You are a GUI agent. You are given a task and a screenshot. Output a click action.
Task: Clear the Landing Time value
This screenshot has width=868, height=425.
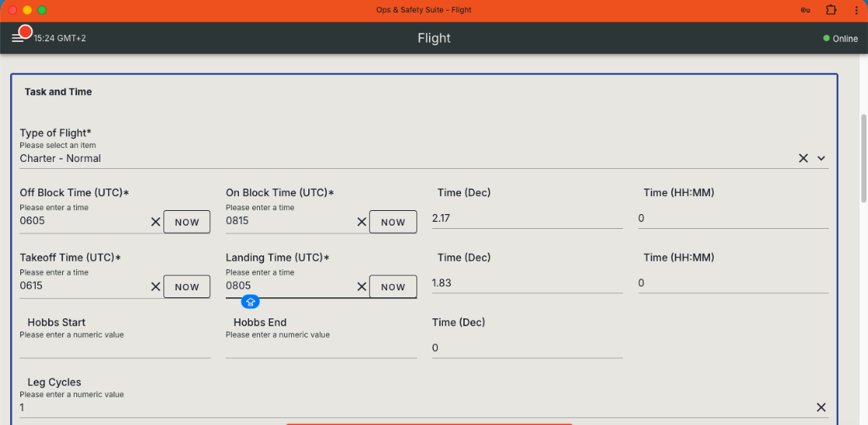362,286
